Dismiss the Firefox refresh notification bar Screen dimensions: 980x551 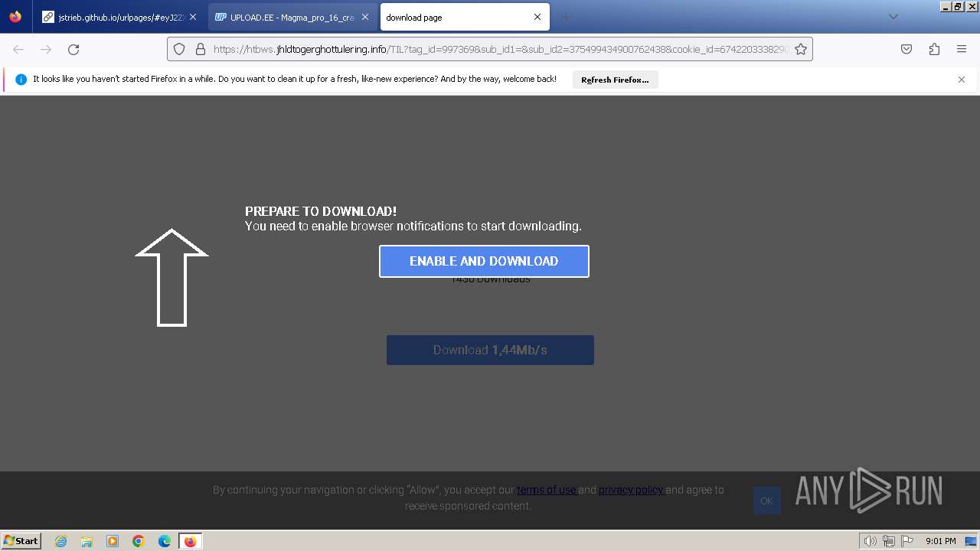point(962,80)
